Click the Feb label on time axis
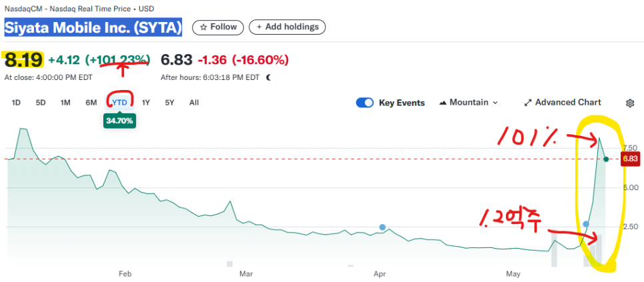Viewport: 644px width, 282px height. [125, 273]
